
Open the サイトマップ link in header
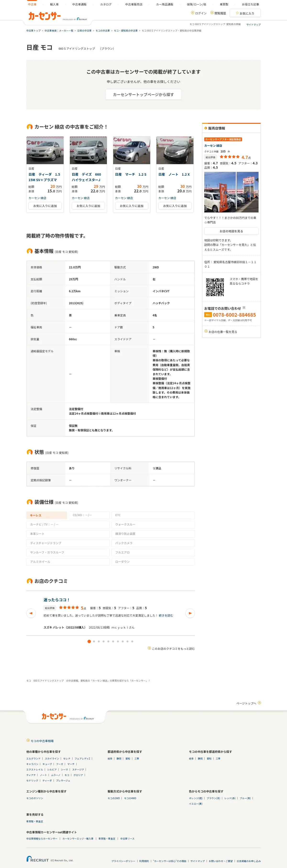(x=253, y=25)
